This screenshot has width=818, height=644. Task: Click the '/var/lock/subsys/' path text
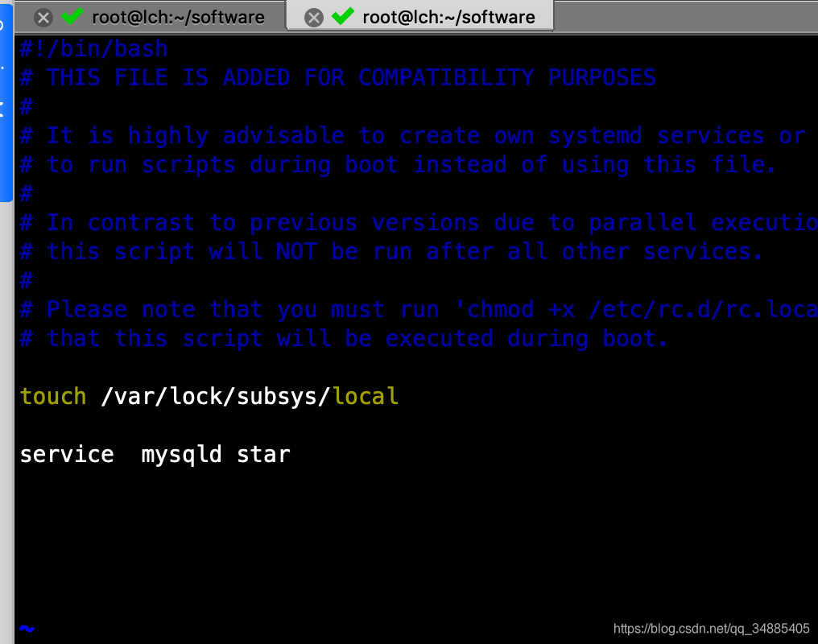click(216, 397)
